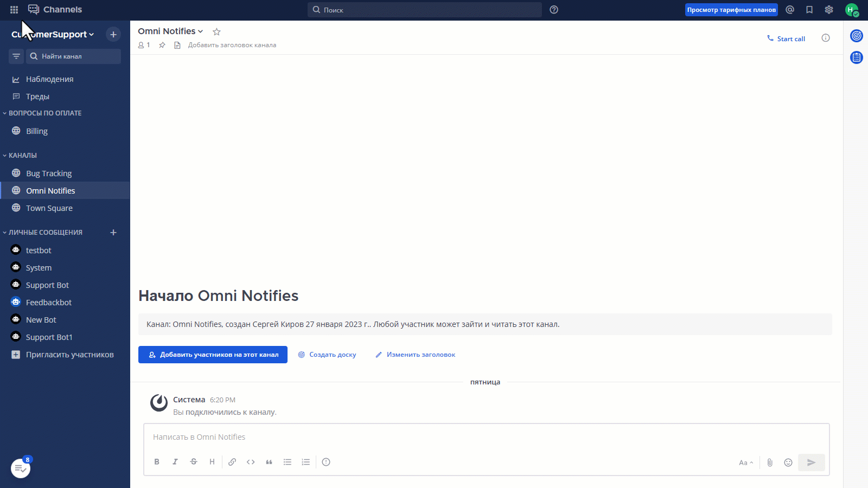Focus the Поиск search field
868x488 pixels.
[425, 10]
